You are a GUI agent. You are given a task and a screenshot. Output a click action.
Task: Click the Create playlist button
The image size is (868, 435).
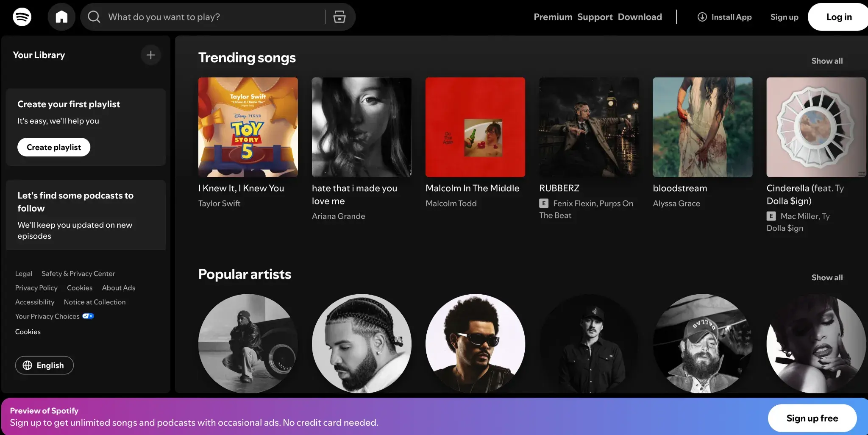[x=54, y=147]
